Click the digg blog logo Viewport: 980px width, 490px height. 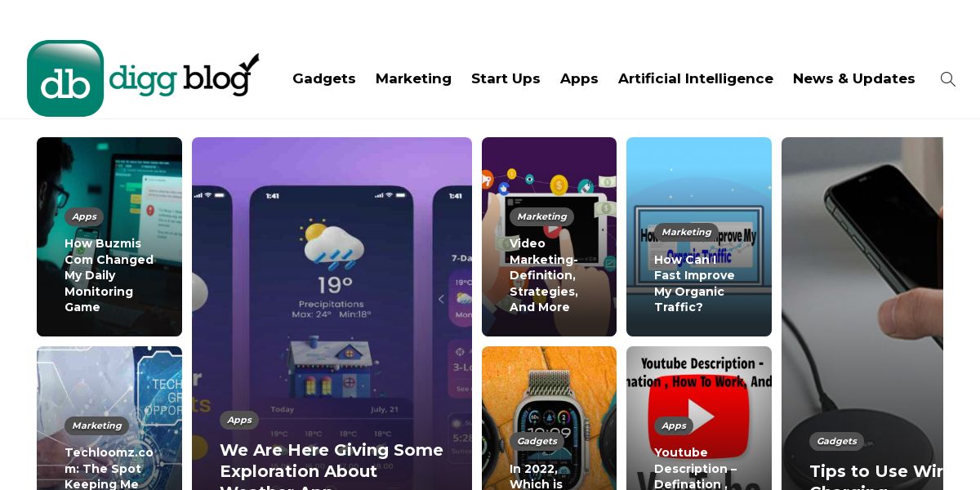coord(143,78)
